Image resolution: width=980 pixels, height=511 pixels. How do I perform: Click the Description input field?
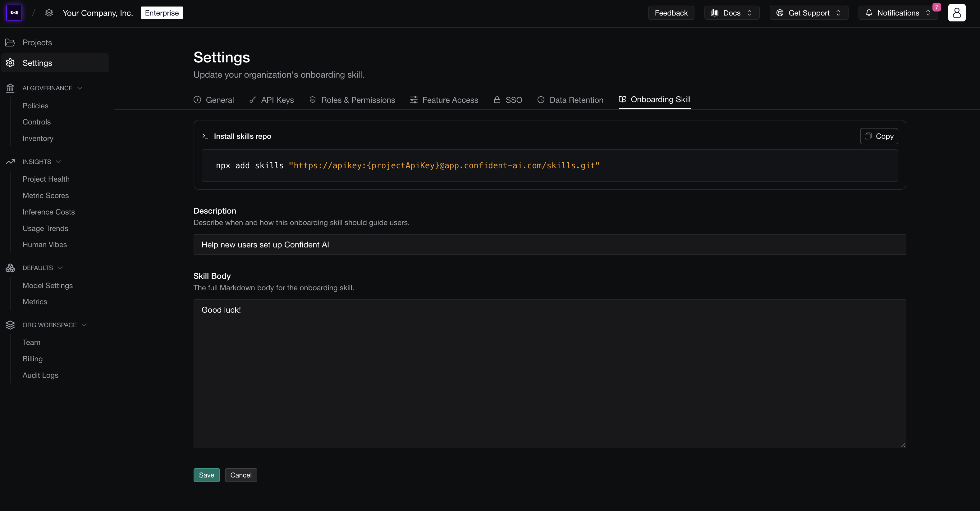tap(550, 244)
